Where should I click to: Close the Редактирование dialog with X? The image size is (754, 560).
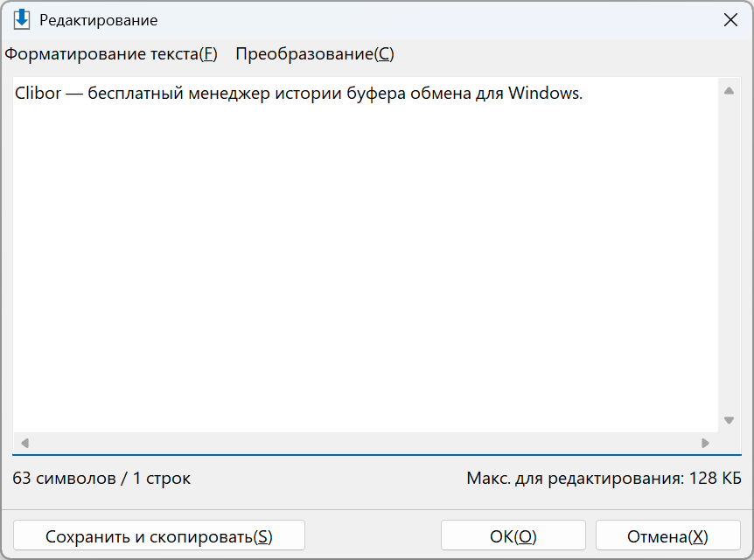(730, 20)
